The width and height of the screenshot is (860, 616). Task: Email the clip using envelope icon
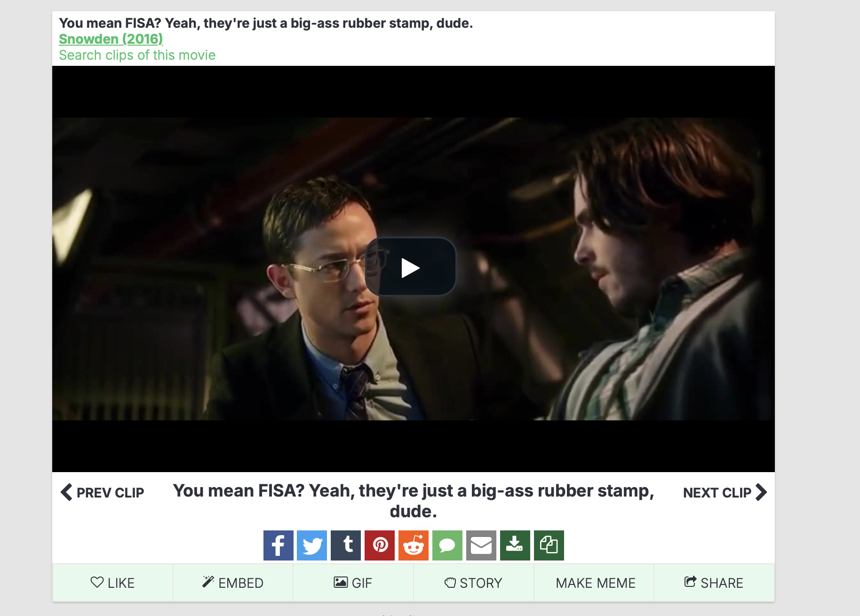pyautogui.click(x=481, y=545)
